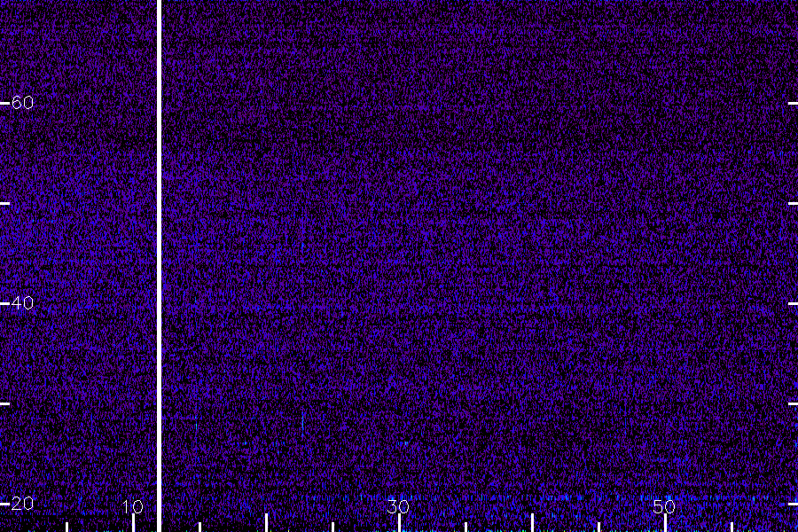Click the x-axis label 10
Image resolution: width=798 pixels, height=532 pixels.
point(133,506)
